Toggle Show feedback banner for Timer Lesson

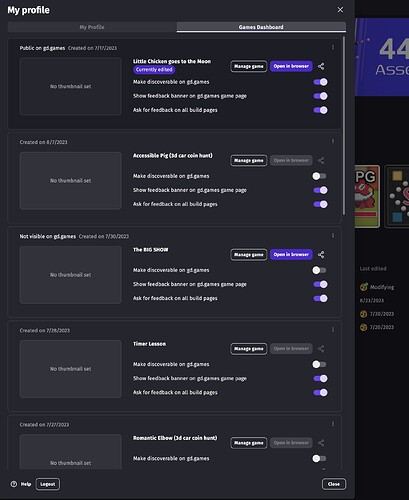click(x=320, y=378)
